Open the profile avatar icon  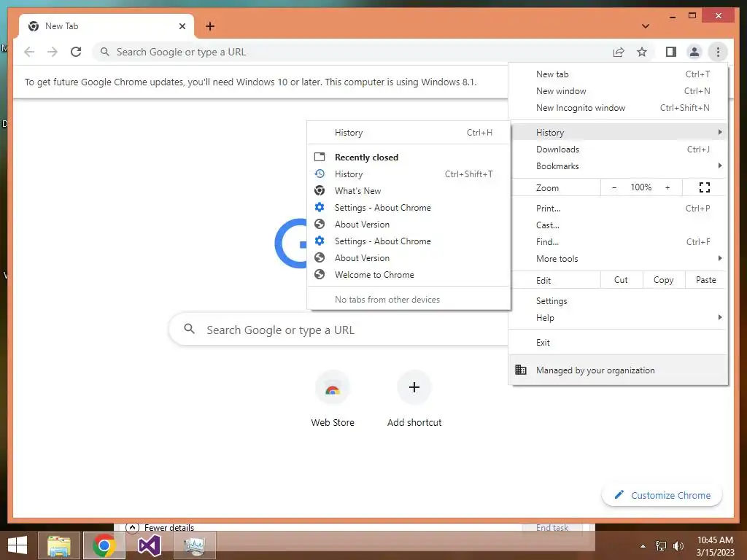click(x=694, y=52)
